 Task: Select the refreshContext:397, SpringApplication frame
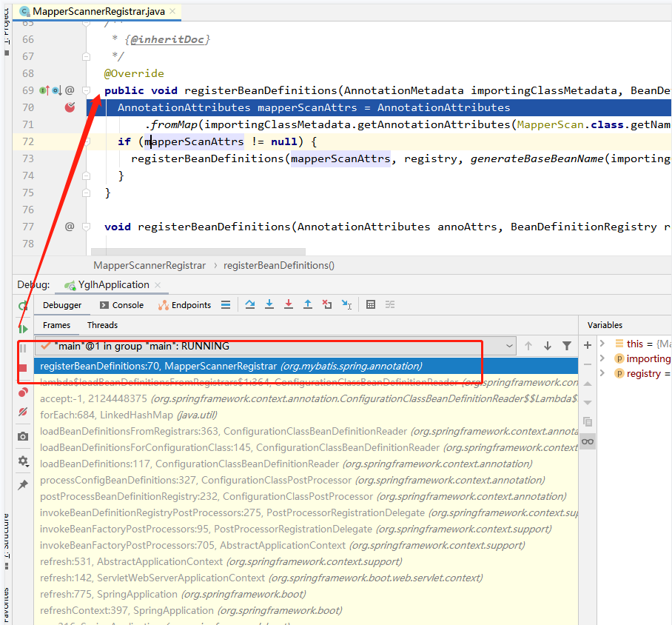[x=306, y=610]
